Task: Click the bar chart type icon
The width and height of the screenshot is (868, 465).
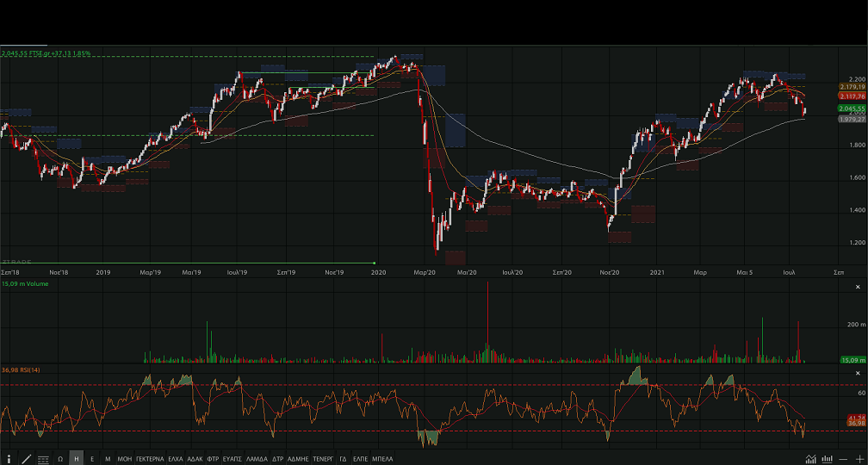Action: pyautogui.click(x=827, y=459)
